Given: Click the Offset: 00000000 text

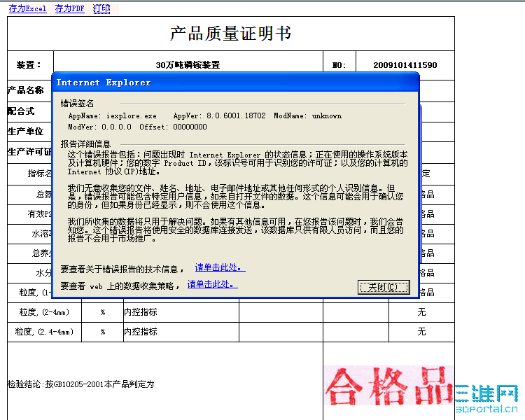Looking at the screenshot, I should point(173,127).
